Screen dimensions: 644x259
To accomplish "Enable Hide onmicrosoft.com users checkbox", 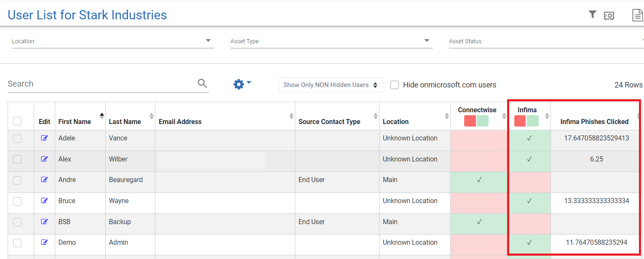I will click(x=395, y=85).
